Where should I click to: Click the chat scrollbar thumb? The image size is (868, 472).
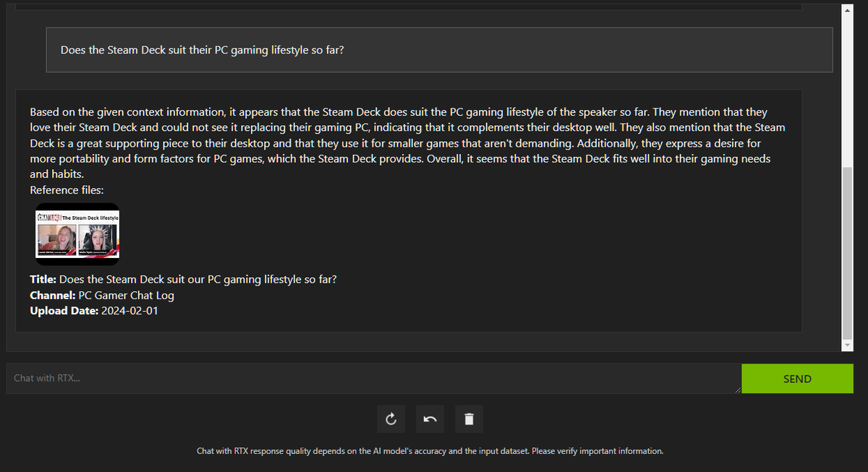click(848, 252)
